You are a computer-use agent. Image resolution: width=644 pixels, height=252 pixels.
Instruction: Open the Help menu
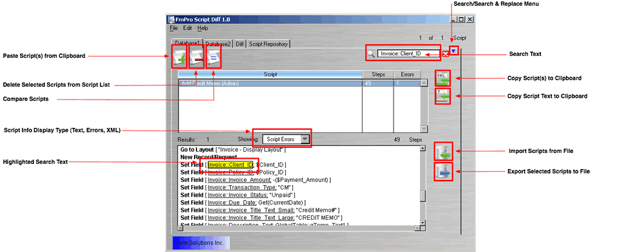(x=202, y=28)
